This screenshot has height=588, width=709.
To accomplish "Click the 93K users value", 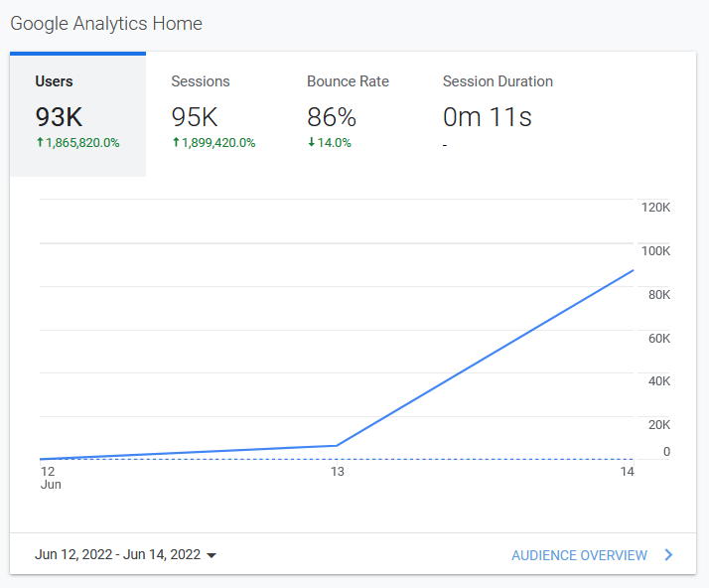I will pyautogui.click(x=60, y=117).
